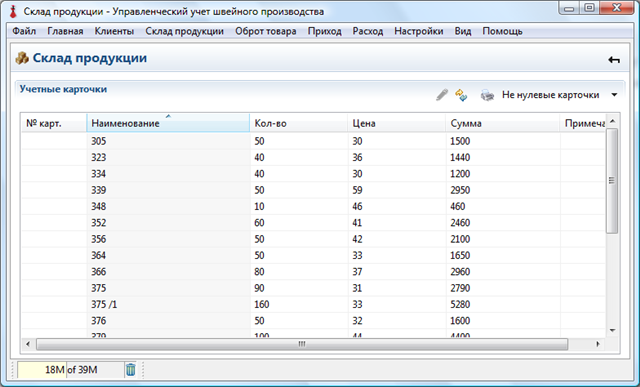Select the row named 352
The height and width of the screenshot is (387, 640).
(313, 223)
